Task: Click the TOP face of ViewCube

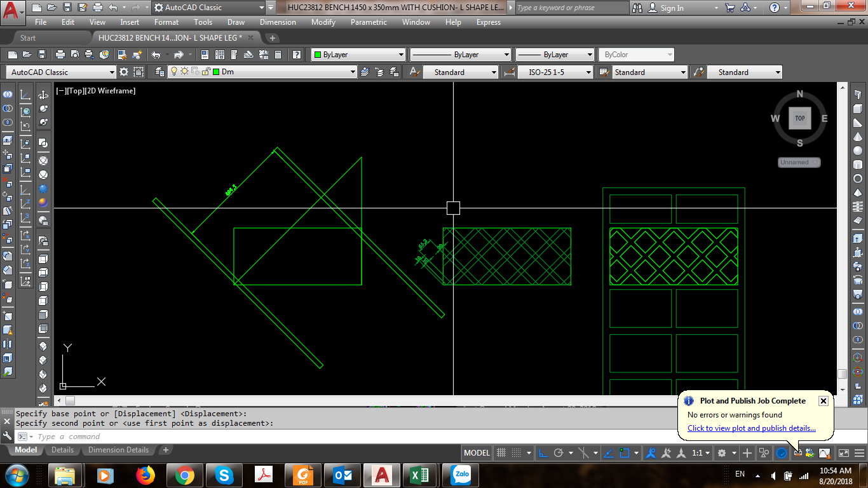Action: click(x=800, y=118)
